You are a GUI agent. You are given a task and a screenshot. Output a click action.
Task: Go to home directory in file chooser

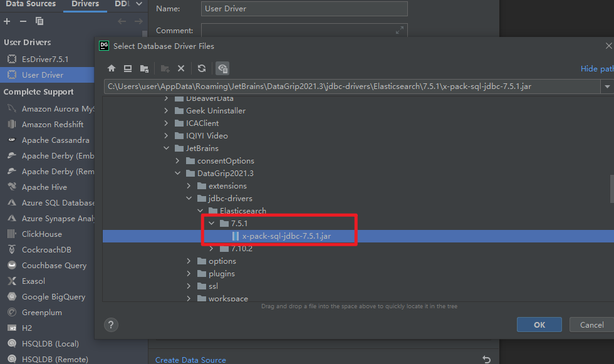click(112, 68)
